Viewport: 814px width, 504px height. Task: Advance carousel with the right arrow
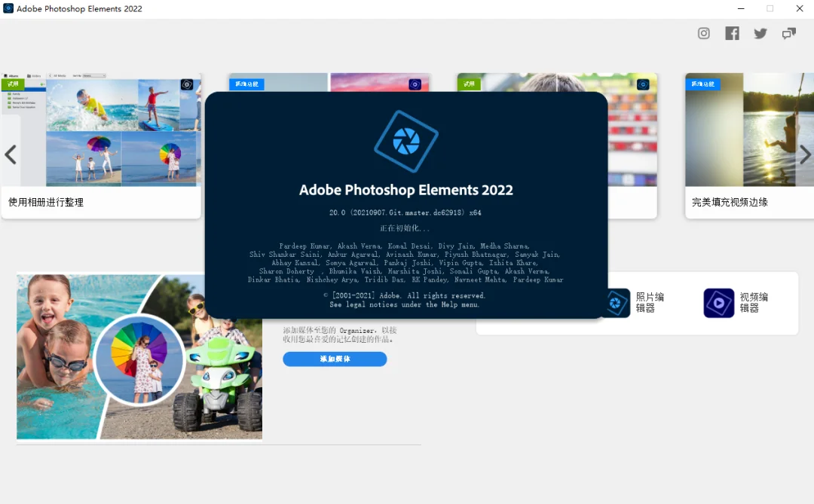(805, 154)
